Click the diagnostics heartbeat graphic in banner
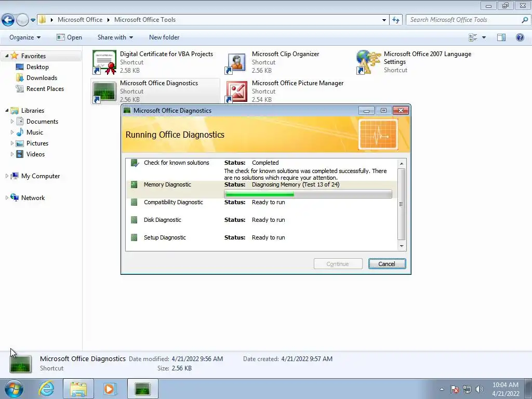This screenshot has height=399, width=532. [378, 135]
